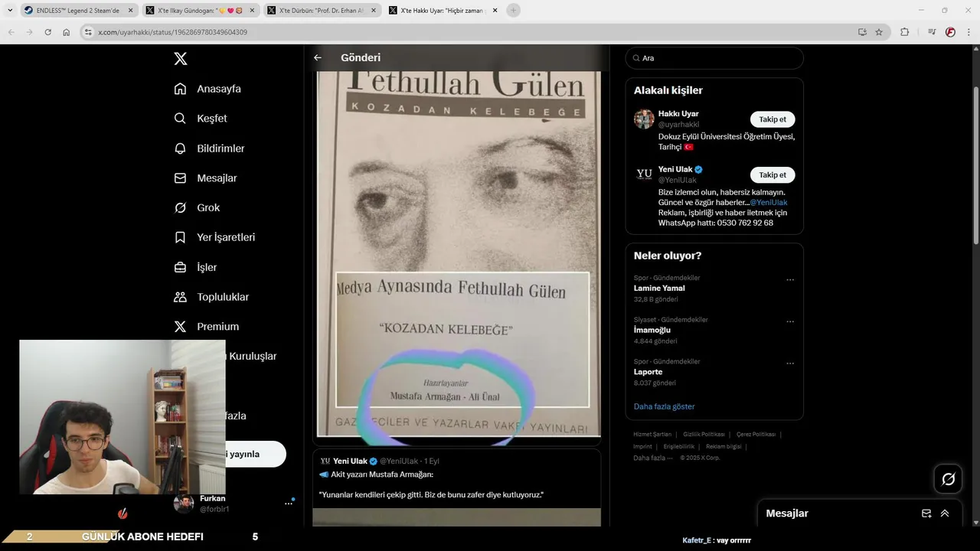Open more options for Laporte trend

point(790,364)
